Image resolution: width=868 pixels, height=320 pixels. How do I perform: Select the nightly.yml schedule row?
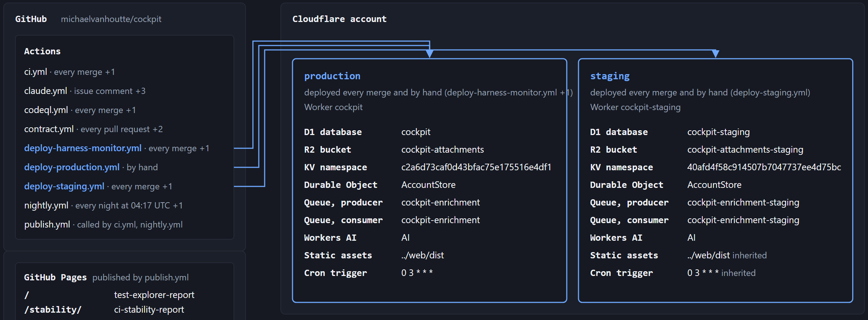(103, 206)
